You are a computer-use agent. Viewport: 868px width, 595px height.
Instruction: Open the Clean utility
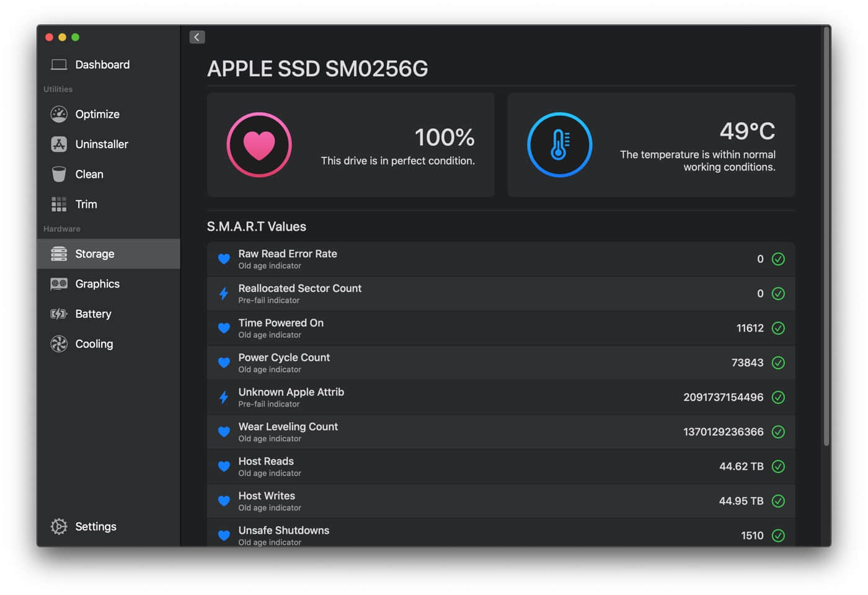coord(108,174)
